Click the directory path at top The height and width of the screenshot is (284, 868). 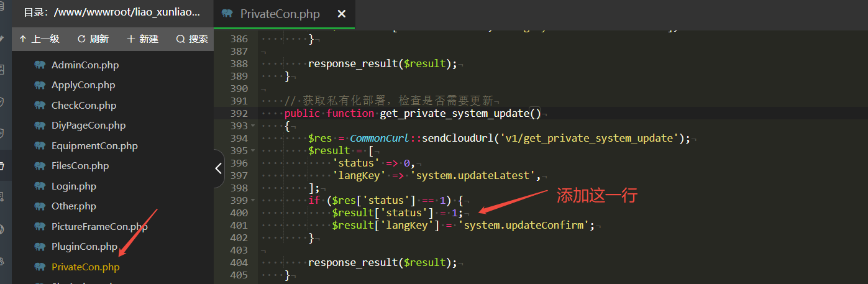pyautogui.click(x=112, y=12)
